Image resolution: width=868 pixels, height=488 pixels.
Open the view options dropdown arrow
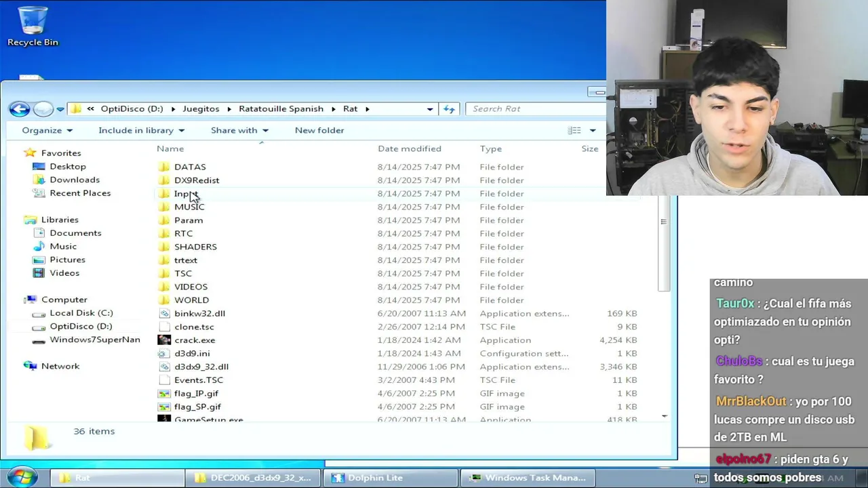click(x=593, y=130)
